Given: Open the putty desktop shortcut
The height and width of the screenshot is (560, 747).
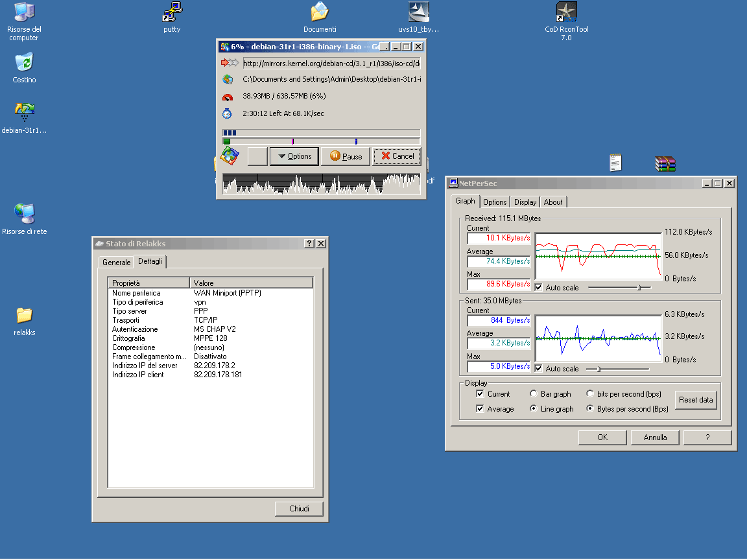Looking at the screenshot, I should tap(172, 12).
